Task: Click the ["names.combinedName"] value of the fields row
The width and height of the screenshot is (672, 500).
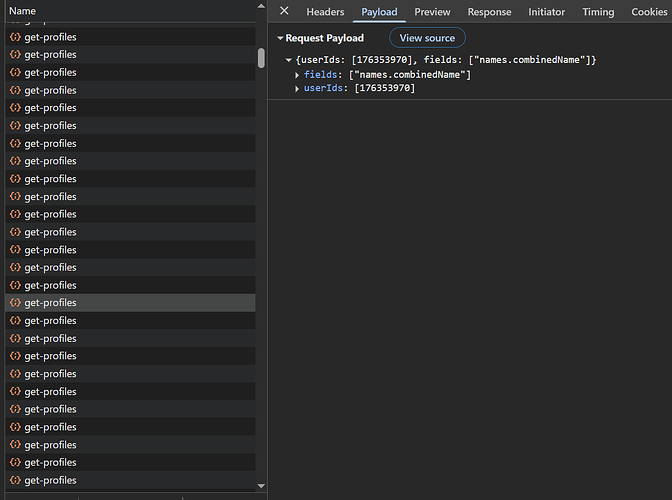Action: click(410, 75)
